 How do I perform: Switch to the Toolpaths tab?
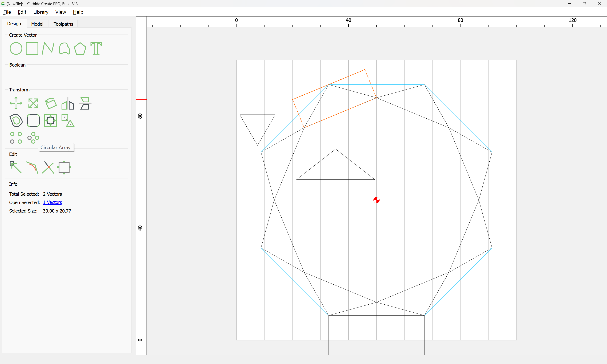(63, 24)
